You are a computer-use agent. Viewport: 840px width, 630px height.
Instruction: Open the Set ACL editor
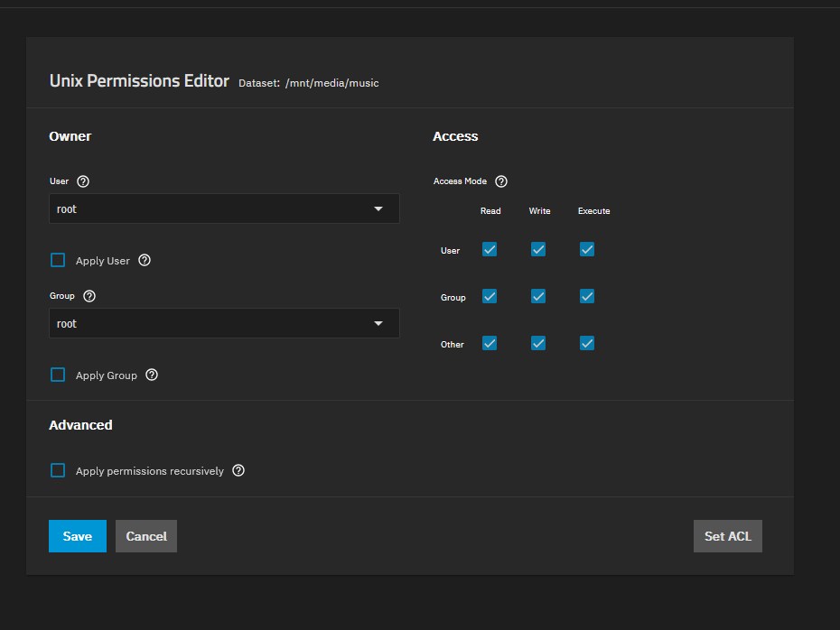(727, 536)
